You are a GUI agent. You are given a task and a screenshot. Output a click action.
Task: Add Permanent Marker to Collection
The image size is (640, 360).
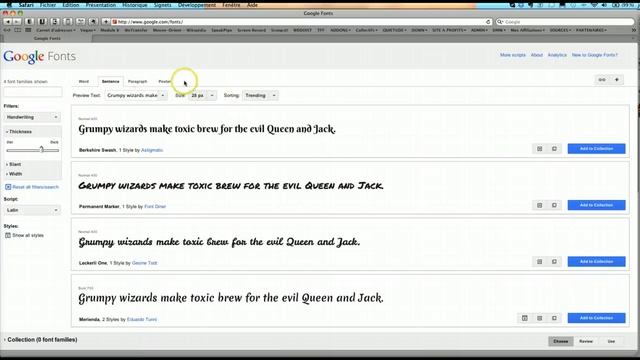tap(596, 205)
